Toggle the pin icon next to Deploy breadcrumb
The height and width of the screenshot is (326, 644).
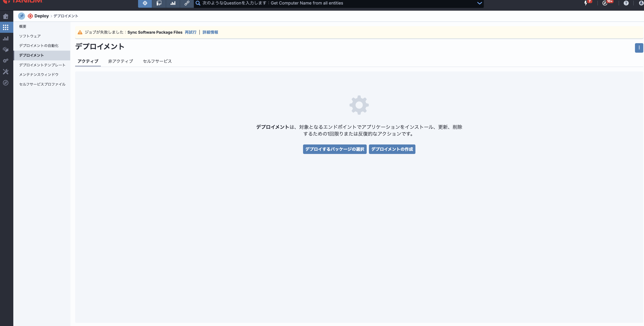[21, 16]
